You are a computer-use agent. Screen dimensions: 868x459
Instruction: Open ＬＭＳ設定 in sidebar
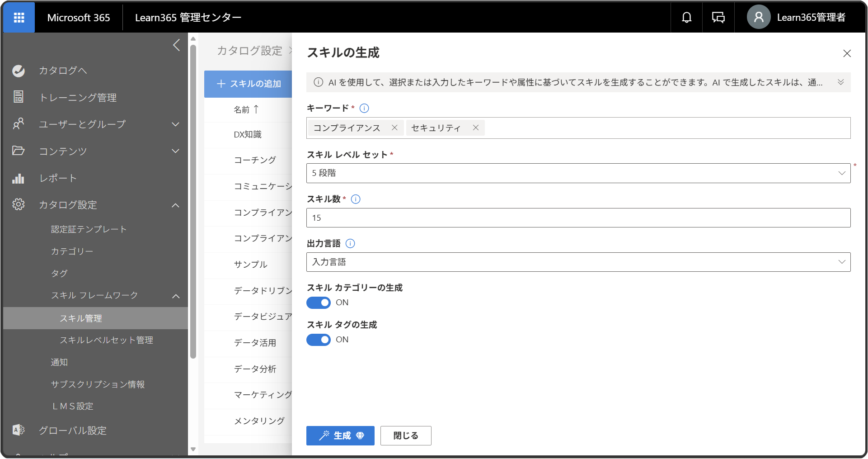coord(72,406)
